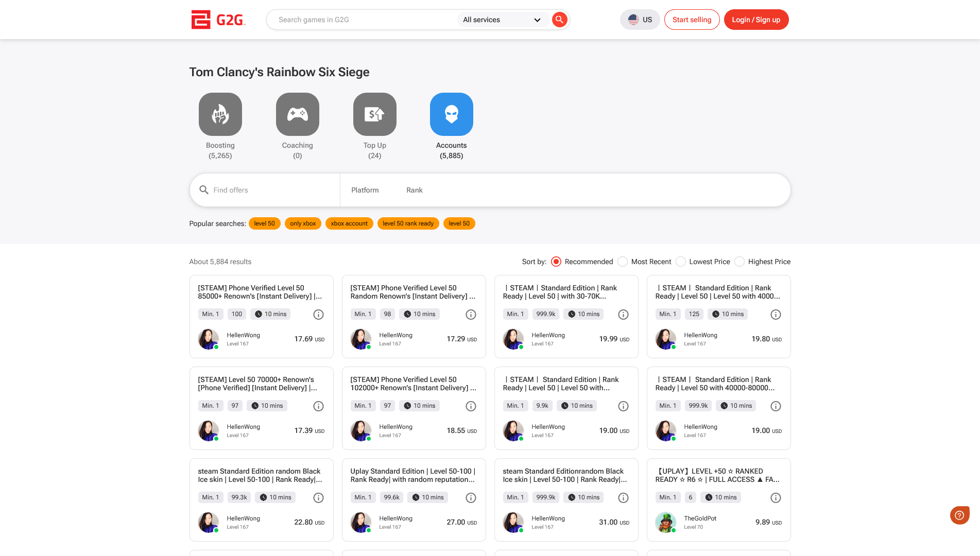Click the 'only xbox' popular search tag
This screenshot has width=980, height=556.
(x=303, y=223)
